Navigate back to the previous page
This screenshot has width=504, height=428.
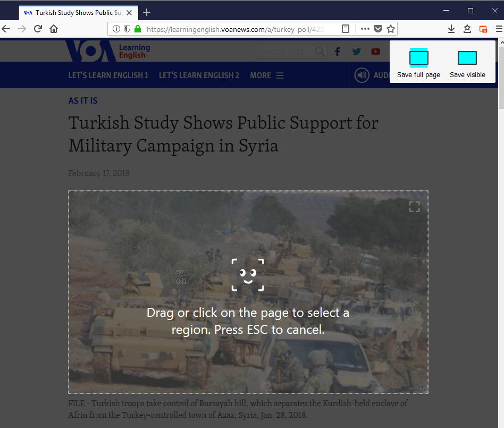coord(6,29)
